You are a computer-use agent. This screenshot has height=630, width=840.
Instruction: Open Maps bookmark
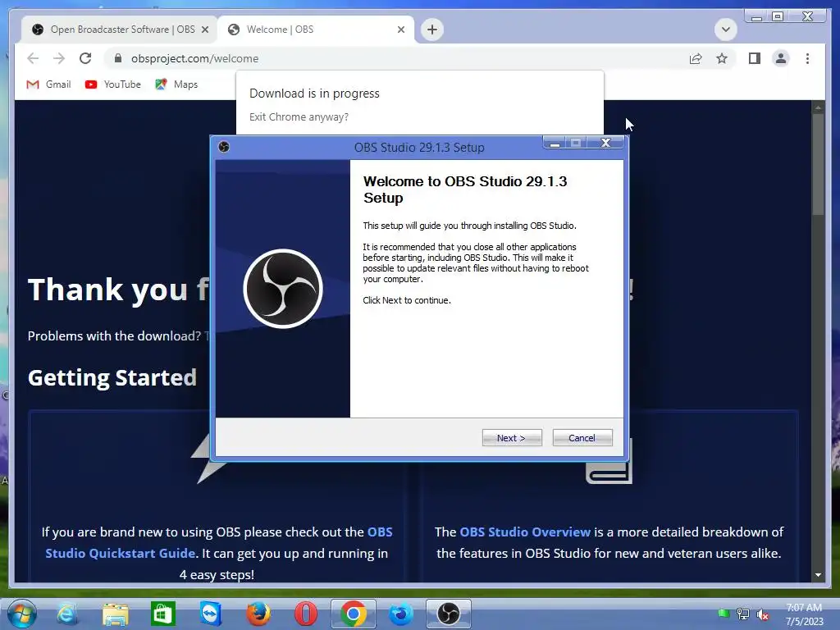[x=177, y=84]
